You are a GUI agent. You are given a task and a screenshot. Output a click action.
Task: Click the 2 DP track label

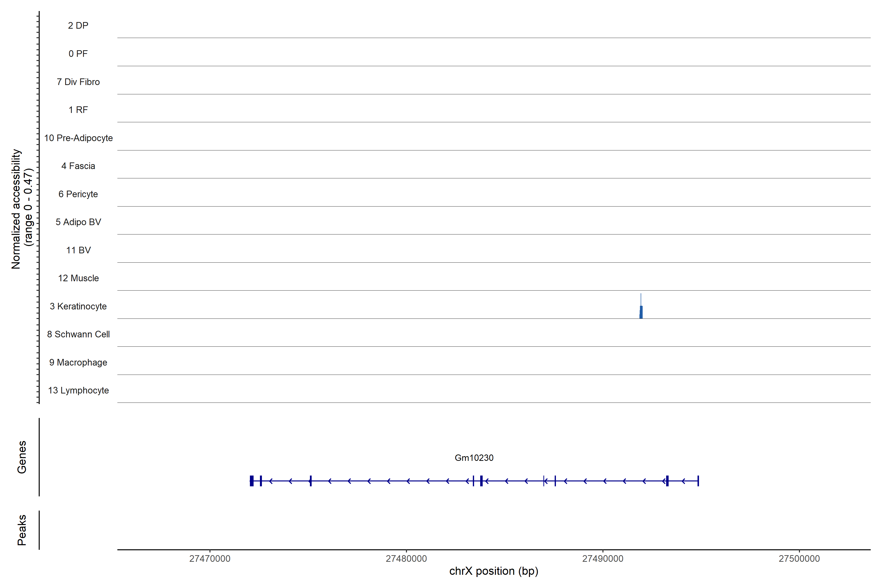[x=78, y=25]
